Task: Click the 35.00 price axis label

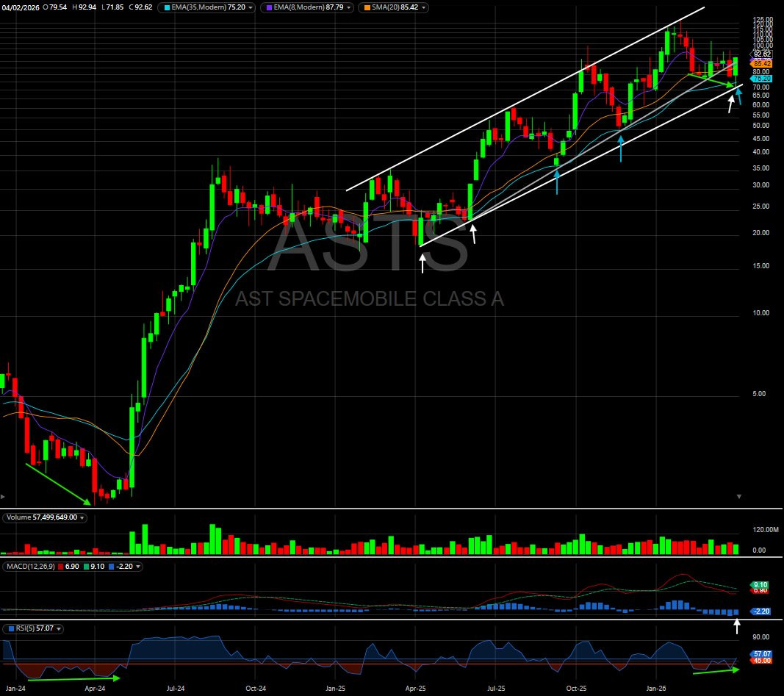Action: [x=761, y=168]
